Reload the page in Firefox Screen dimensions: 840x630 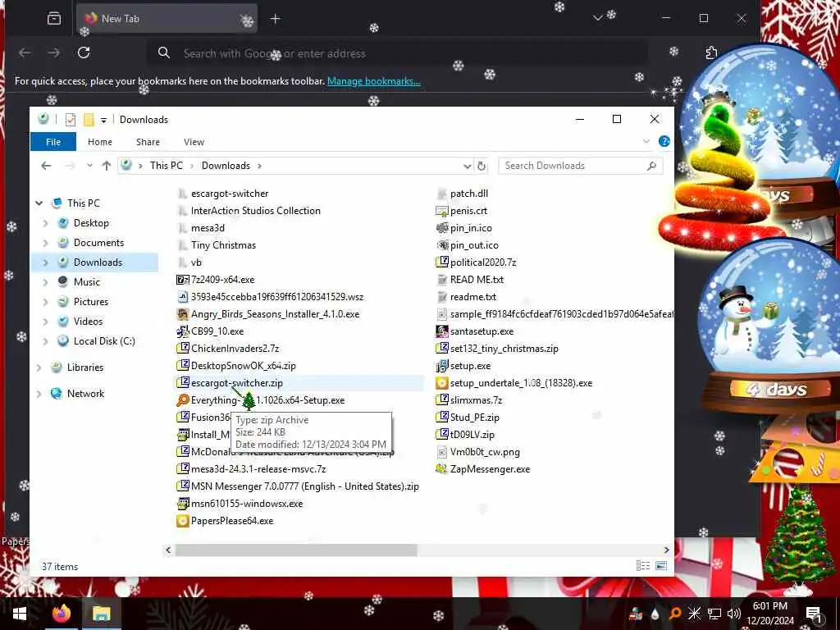(84, 52)
